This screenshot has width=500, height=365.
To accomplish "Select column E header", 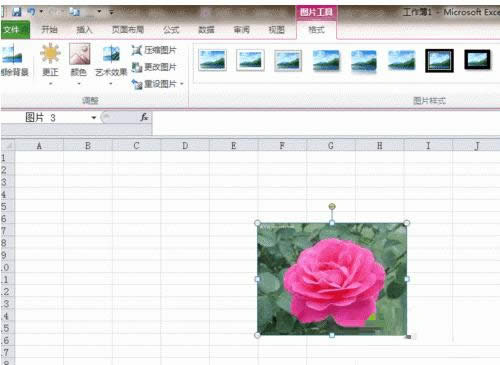I will pos(234,146).
